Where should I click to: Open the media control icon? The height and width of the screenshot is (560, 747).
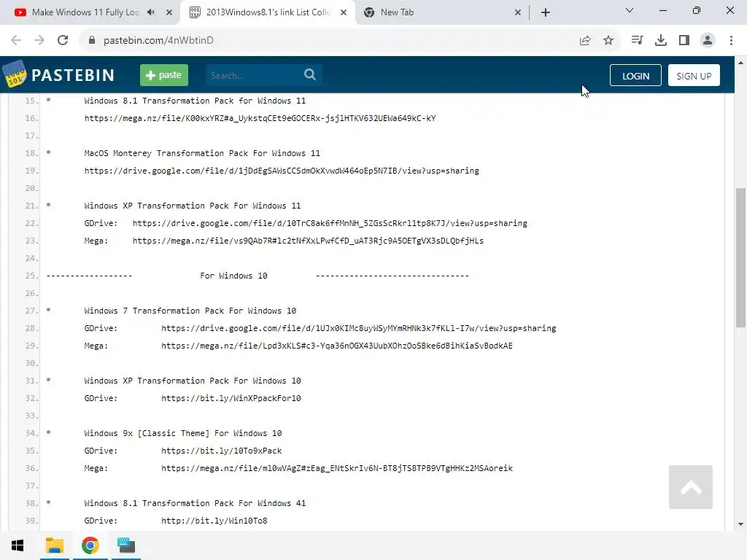tap(637, 41)
